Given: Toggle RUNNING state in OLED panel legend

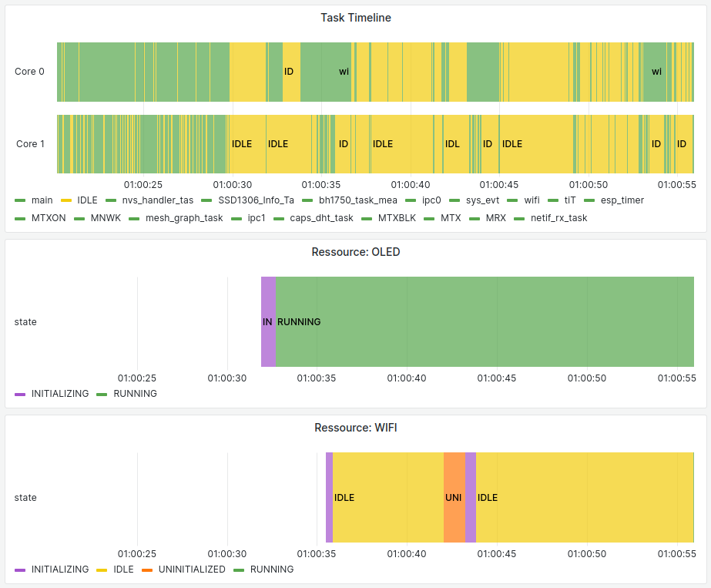Looking at the screenshot, I should (135, 394).
